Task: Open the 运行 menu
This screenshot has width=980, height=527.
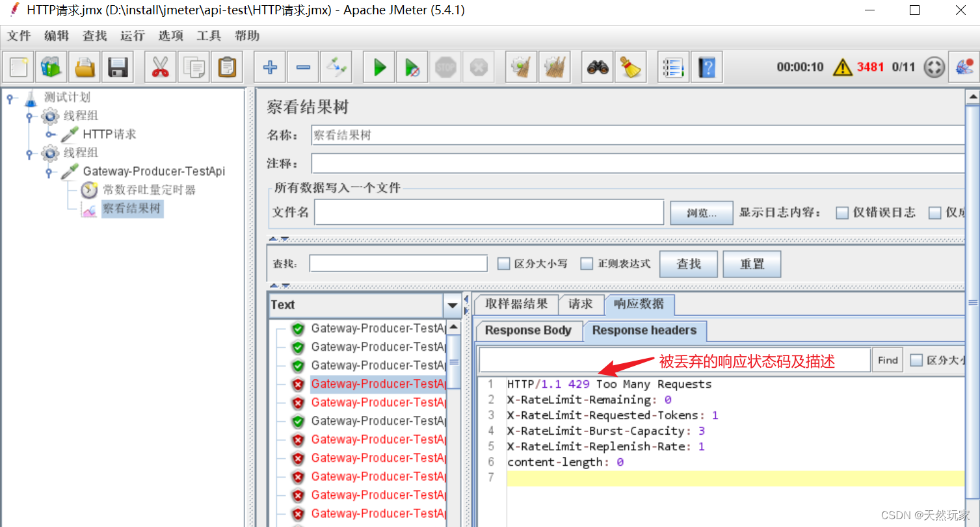Action: pos(133,36)
